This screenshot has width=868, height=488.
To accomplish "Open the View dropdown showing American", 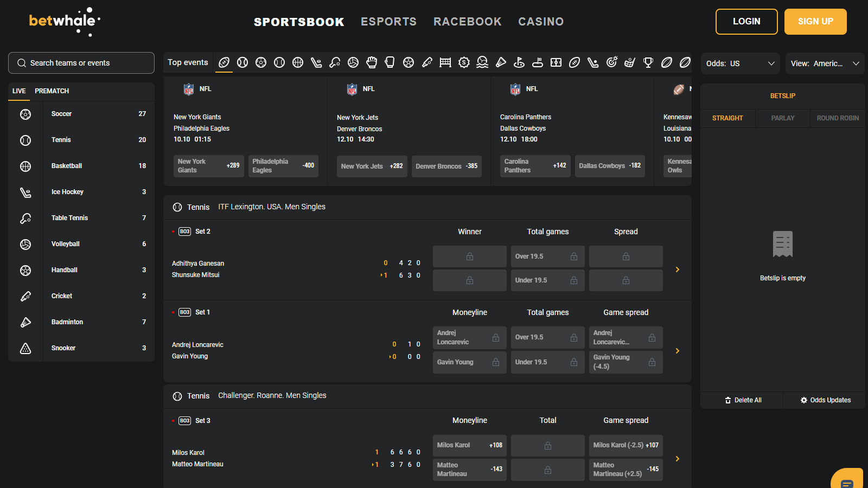I will point(825,63).
